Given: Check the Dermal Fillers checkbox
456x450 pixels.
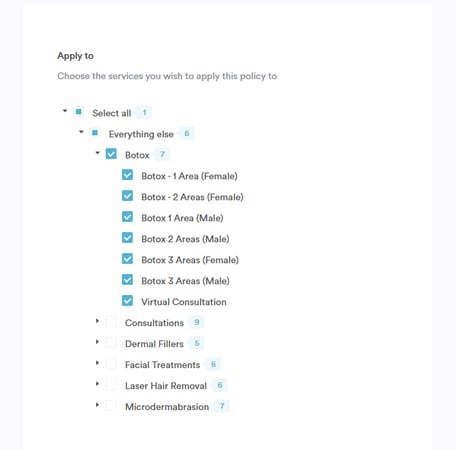Looking at the screenshot, I should pos(111,343).
